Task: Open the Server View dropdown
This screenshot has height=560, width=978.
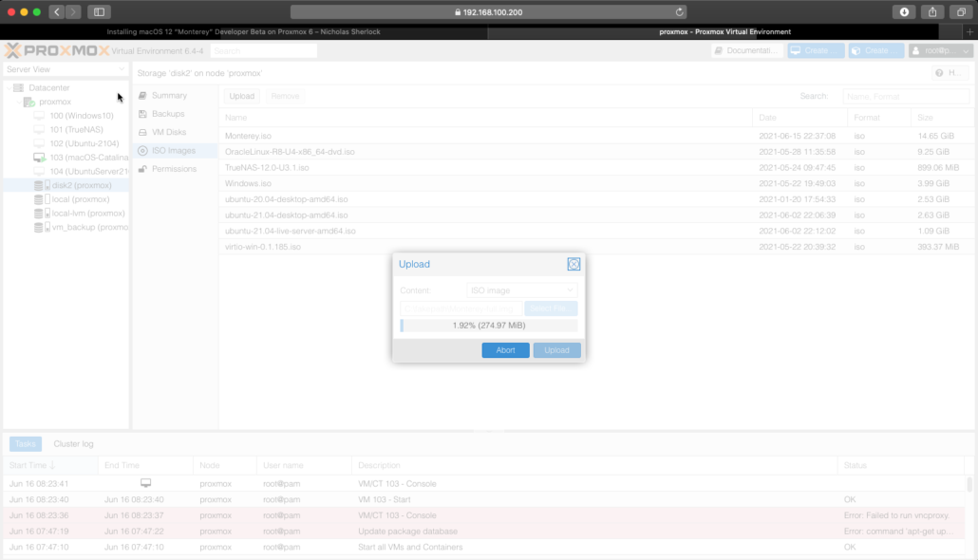Action: point(65,69)
